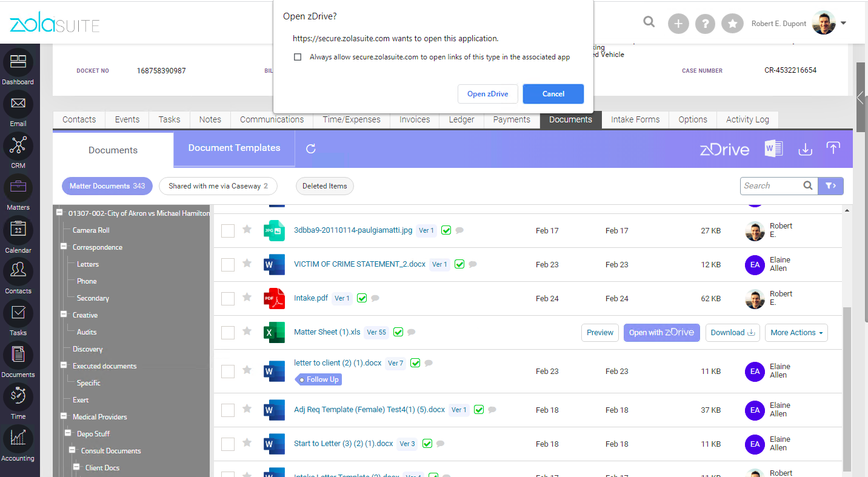Screen dimensions: 868x477
Task: Switch to the Contacts tab
Action: [x=79, y=120]
